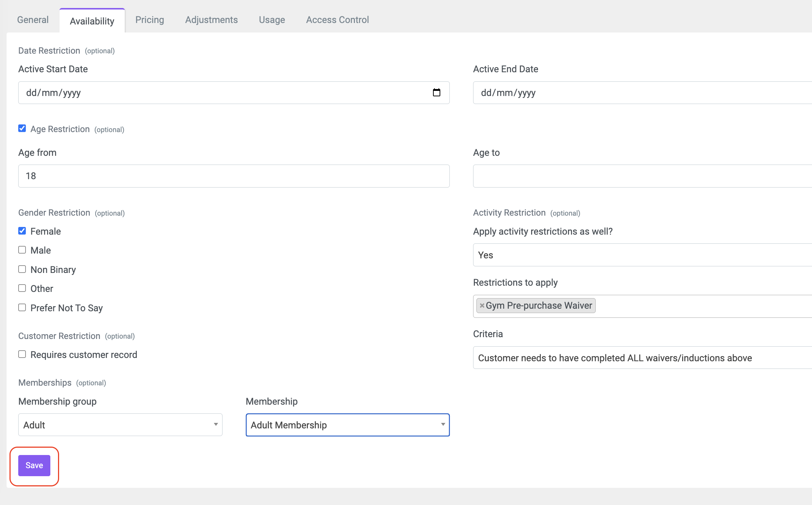Tick the Non Binary checkbox
The height and width of the screenshot is (505, 812).
point(22,269)
